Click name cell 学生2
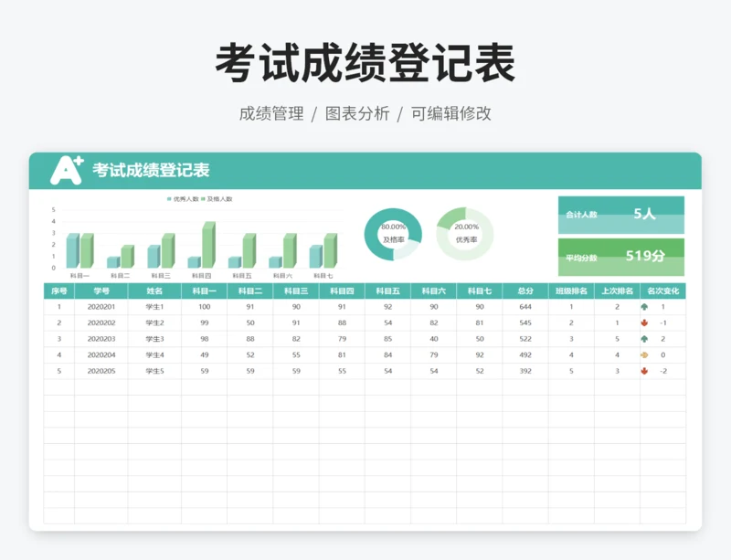The width and height of the screenshot is (731, 560). click(x=154, y=322)
